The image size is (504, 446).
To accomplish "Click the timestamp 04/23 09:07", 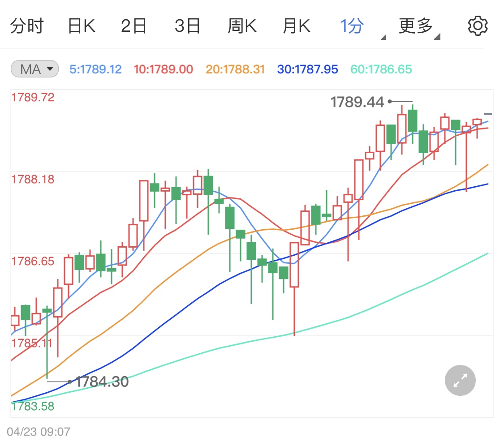I will pyautogui.click(x=39, y=432).
